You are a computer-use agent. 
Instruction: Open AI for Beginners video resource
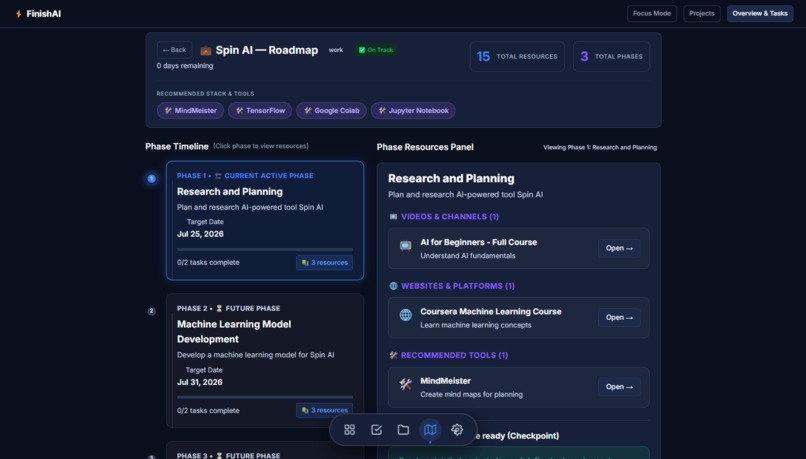pyautogui.click(x=619, y=248)
